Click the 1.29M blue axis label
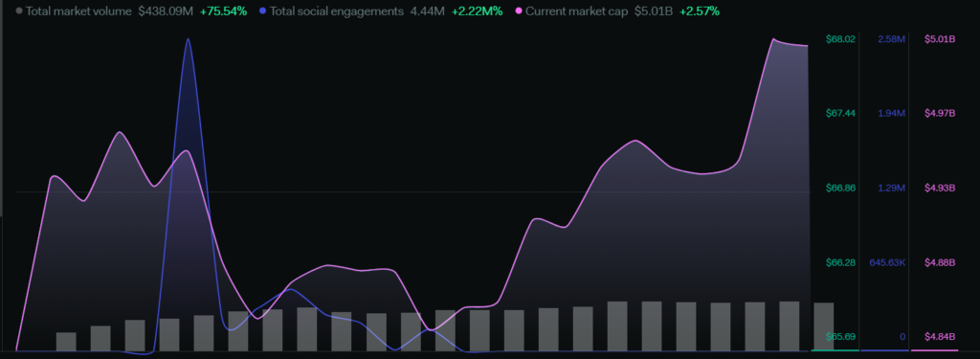 [x=891, y=188]
